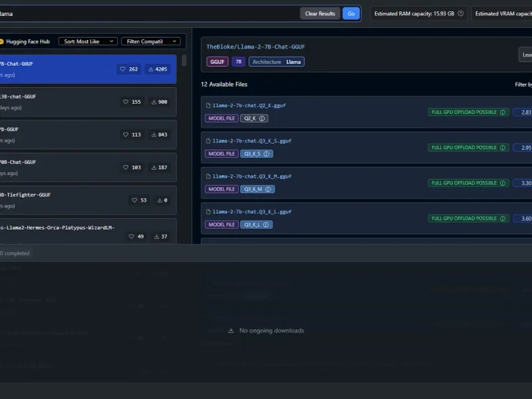
Task: Click the 7B size tag
Action: [x=239, y=62]
